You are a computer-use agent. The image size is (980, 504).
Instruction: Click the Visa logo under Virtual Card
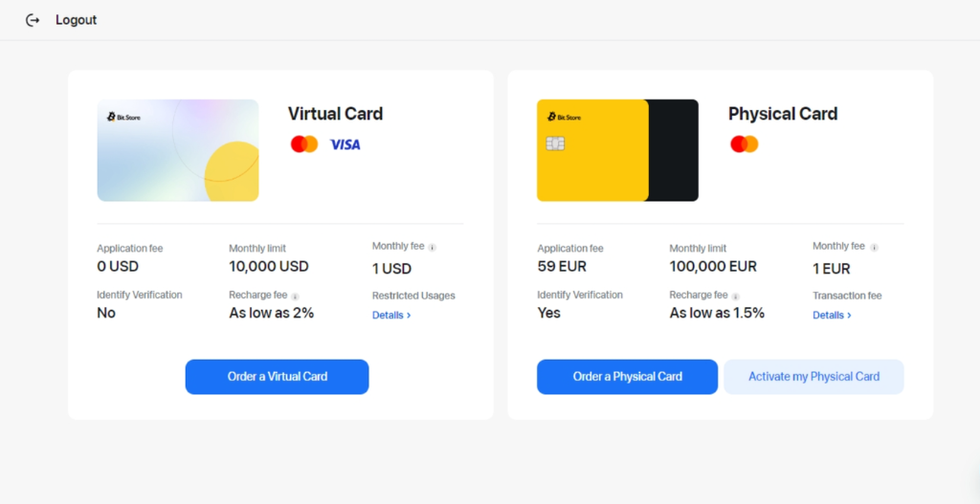click(345, 144)
